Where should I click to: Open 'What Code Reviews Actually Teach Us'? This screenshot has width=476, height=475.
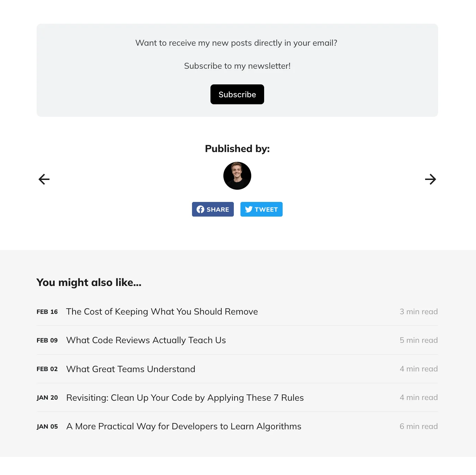[146, 340]
